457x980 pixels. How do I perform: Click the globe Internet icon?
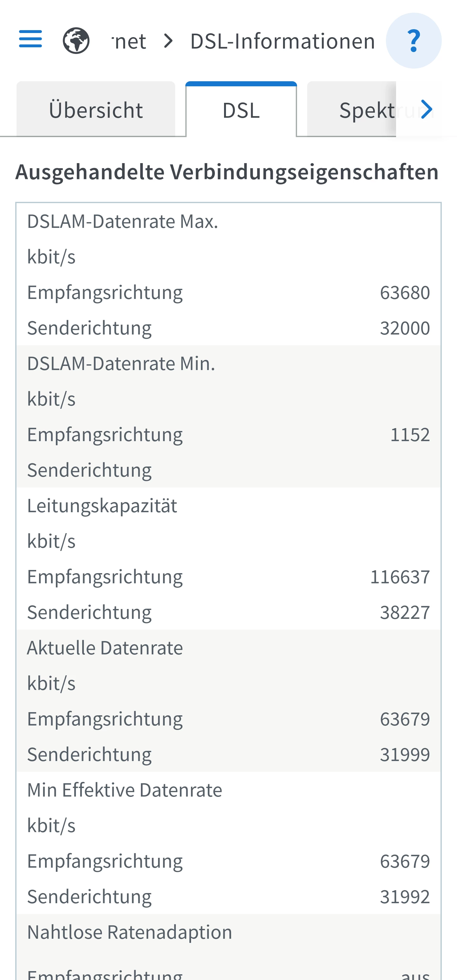coord(76,41)
